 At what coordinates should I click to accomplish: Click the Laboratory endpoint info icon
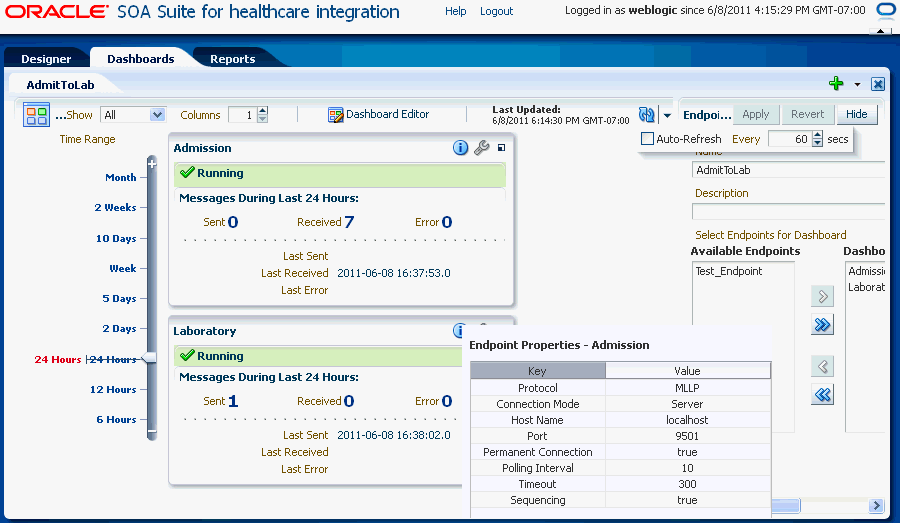[460, 330]
